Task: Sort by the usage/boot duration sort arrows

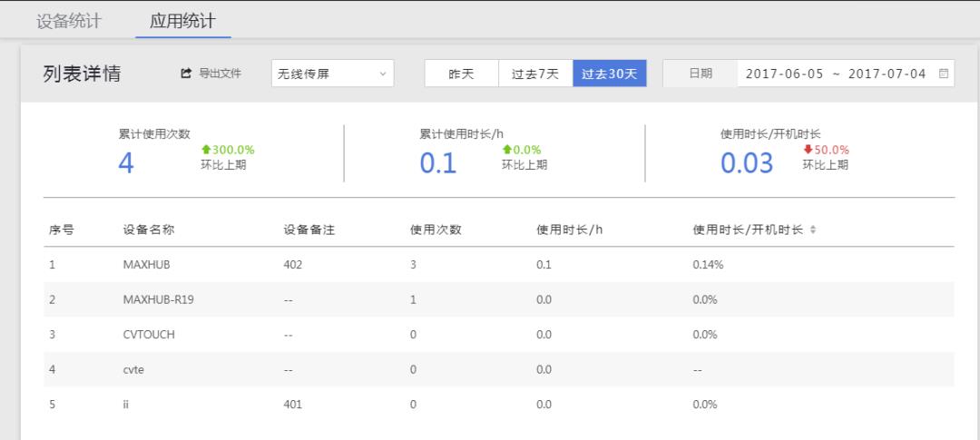Action: 813,230
